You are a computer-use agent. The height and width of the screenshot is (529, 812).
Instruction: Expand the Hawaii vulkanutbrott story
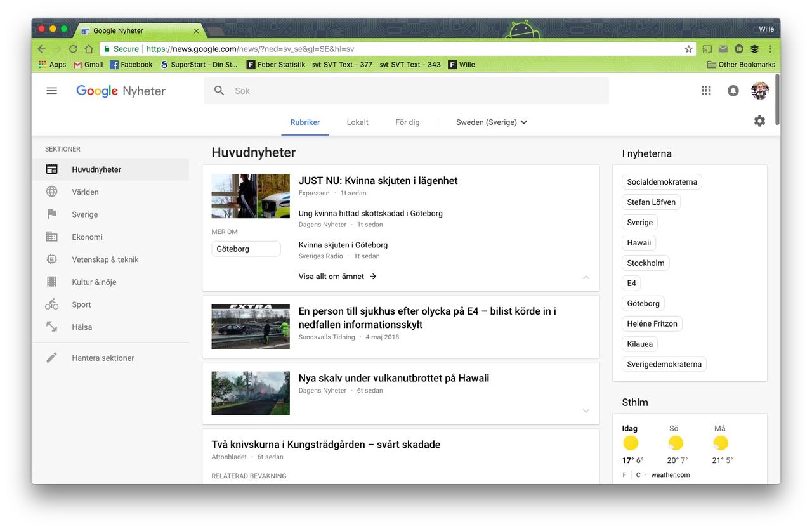[x=586, y=411]
